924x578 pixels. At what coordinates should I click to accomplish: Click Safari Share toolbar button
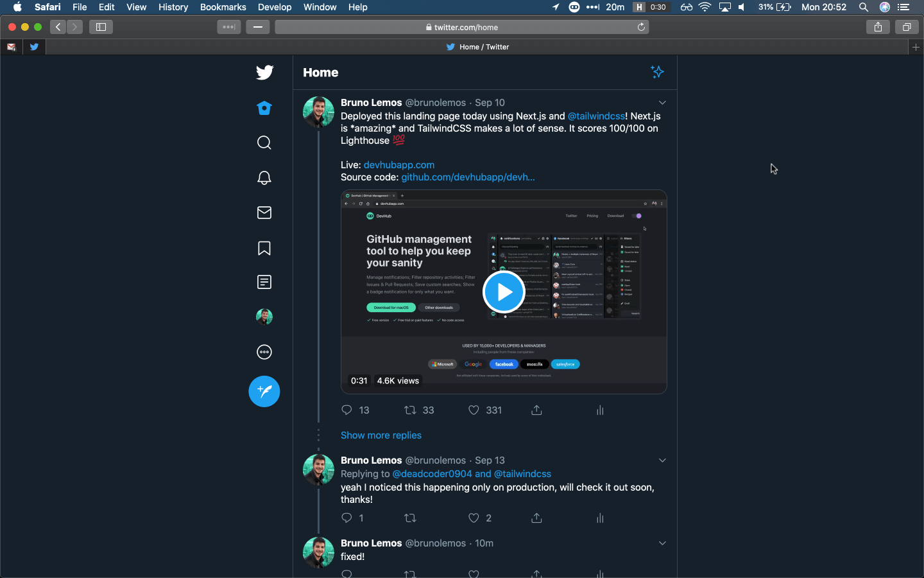coord(878,27)
